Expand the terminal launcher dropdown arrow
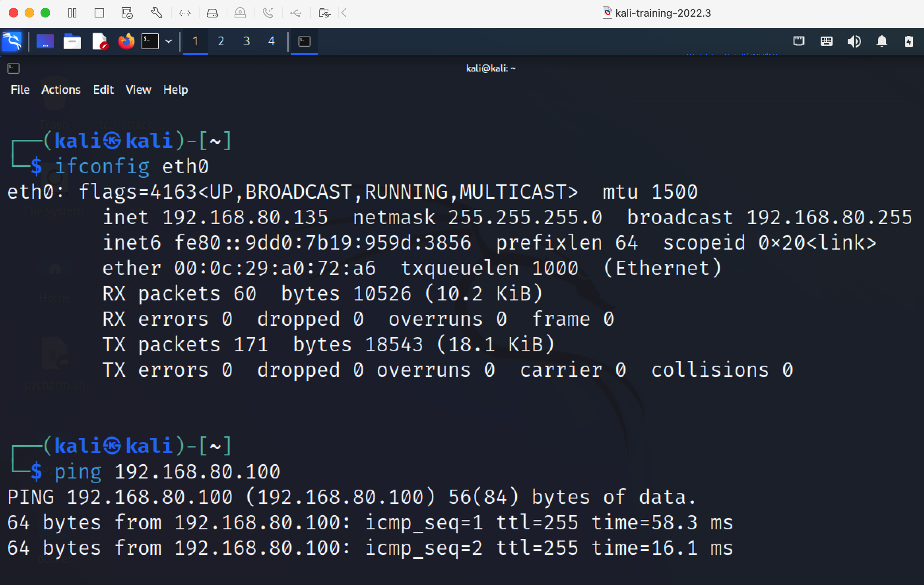 click(x=169, y=41)
